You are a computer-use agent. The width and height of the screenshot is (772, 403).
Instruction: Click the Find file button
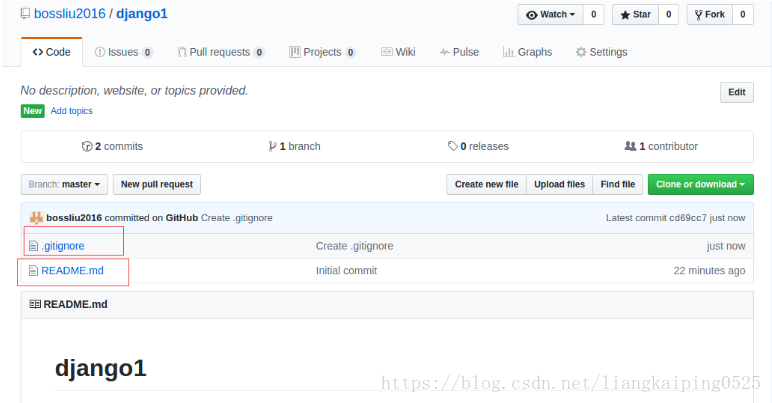[618, 185]
